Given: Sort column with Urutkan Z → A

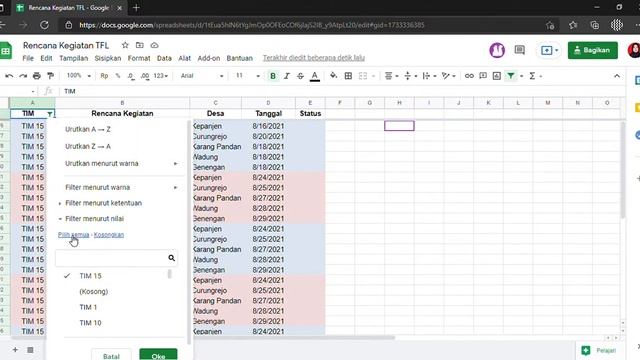Looking at the screenshot, I should (88, 147).
